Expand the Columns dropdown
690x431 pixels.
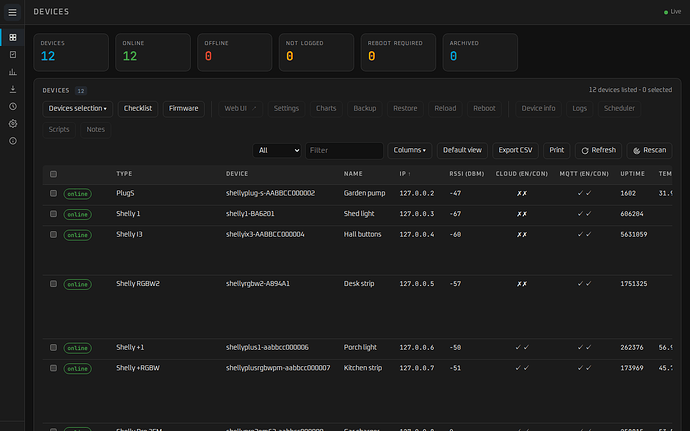point(410,151)
